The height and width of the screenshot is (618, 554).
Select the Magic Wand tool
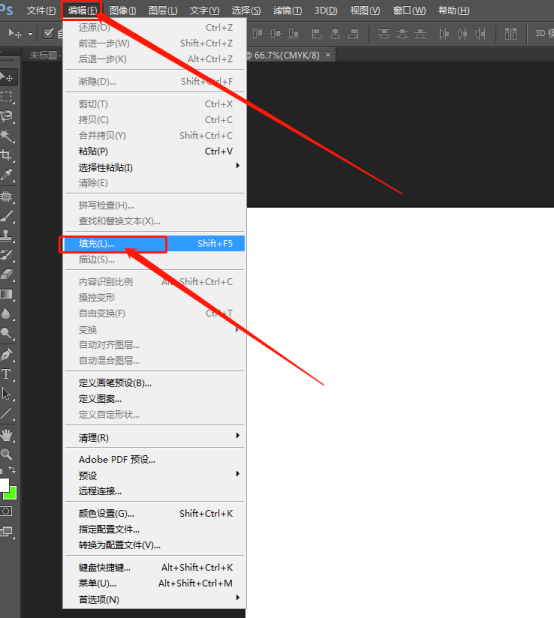6,136
